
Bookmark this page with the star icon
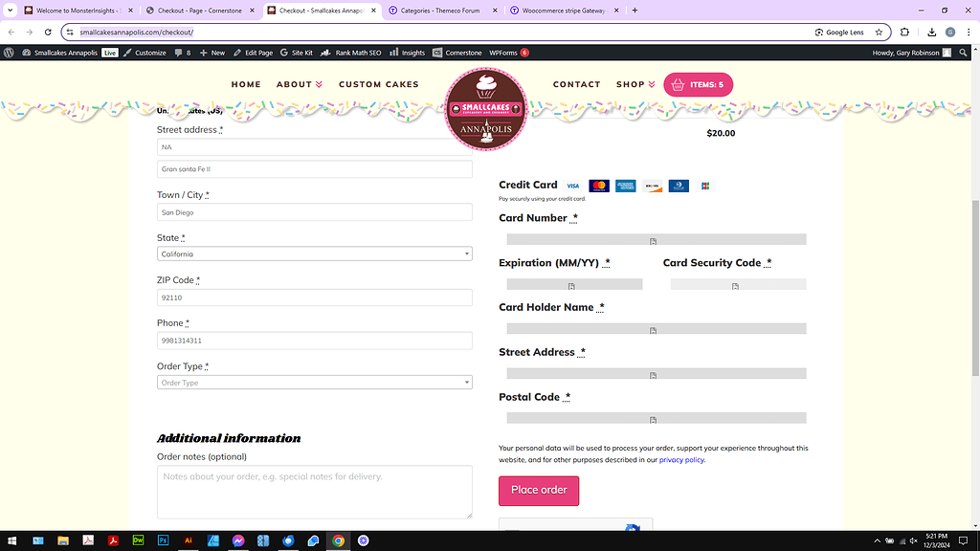coord(880,32)
